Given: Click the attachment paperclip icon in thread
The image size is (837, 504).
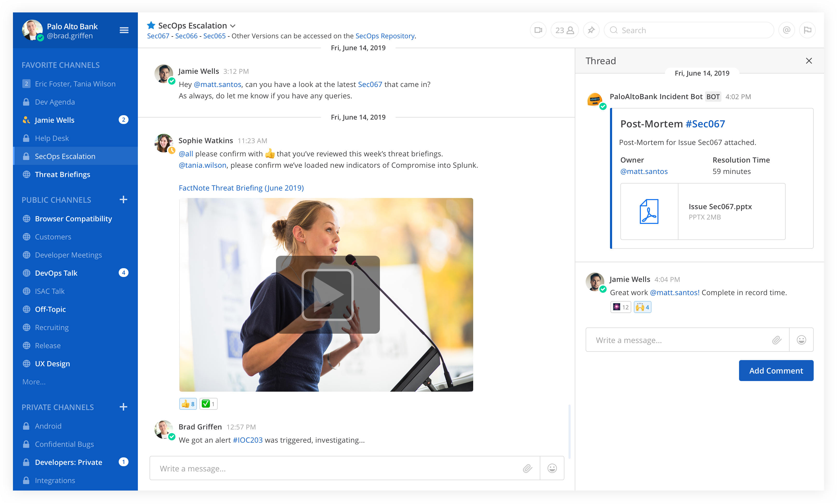Looking at the screenshot, I should click(x=777, y=340).
